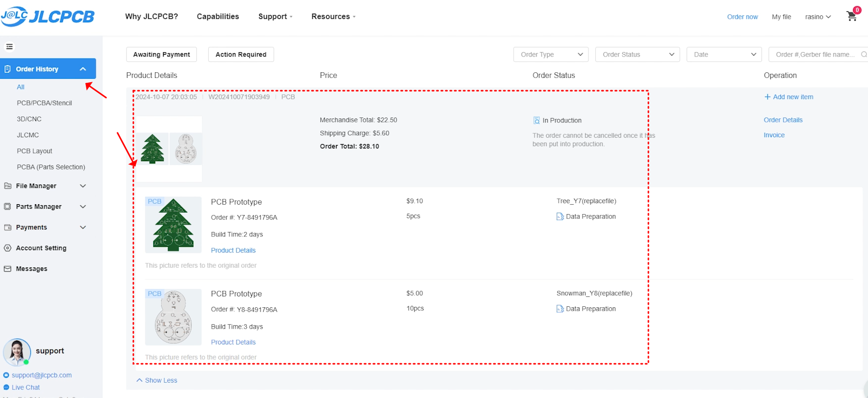Viewport: 868px width, 398px height.
Task: Click the Snowman_Y8(replacefile) text
Action: point(594,293)
